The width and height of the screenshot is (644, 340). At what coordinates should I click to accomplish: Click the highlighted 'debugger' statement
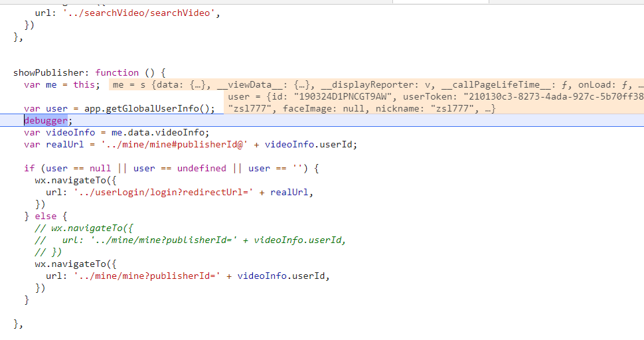click(x=46, y=120)
